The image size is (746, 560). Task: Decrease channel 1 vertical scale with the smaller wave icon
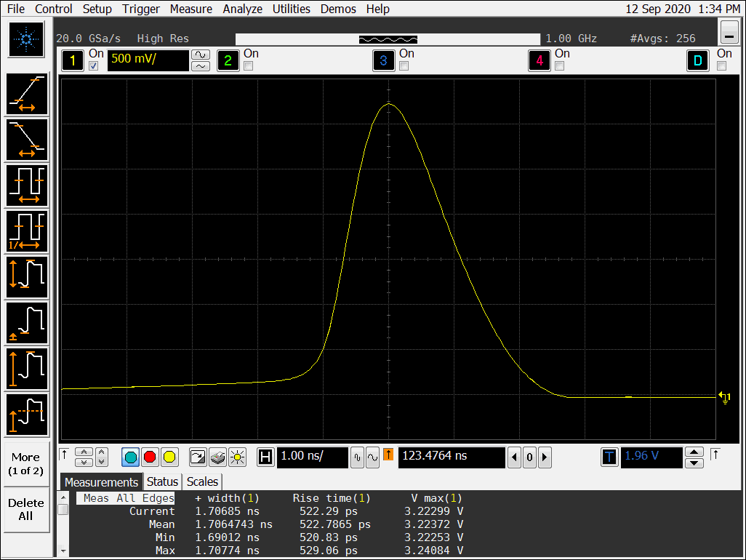[200, 66]
